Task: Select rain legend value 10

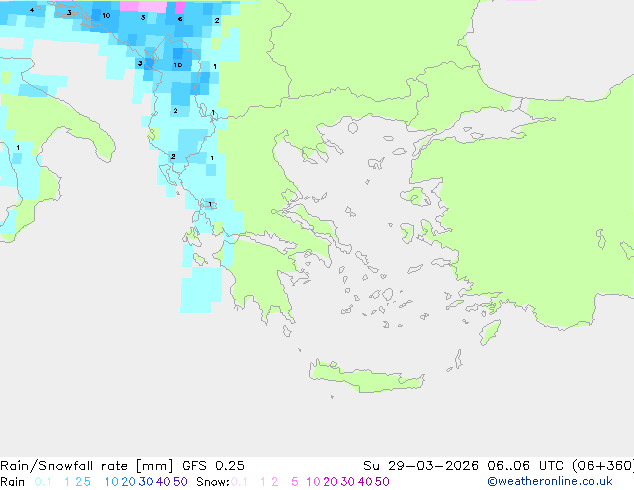Action: (112, 482)
